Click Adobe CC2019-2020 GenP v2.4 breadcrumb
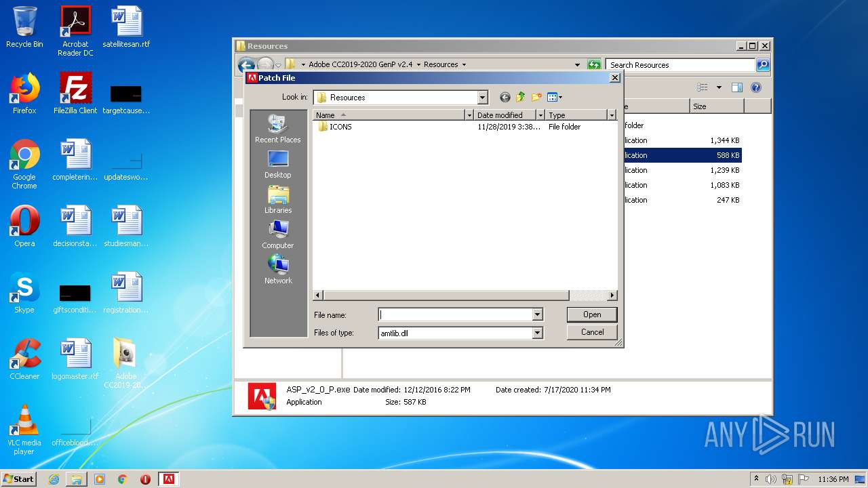The width and height of the screenshot is (868, 488). point(360,65)
